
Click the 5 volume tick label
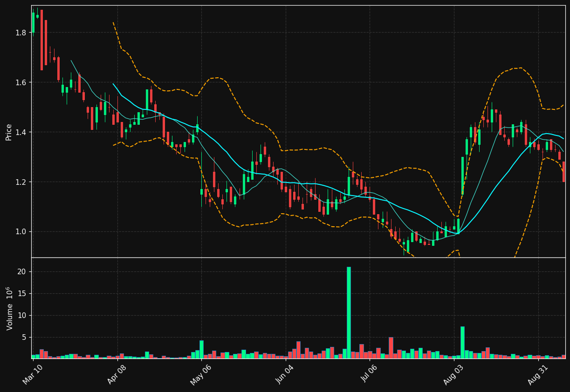pos(24,337)
